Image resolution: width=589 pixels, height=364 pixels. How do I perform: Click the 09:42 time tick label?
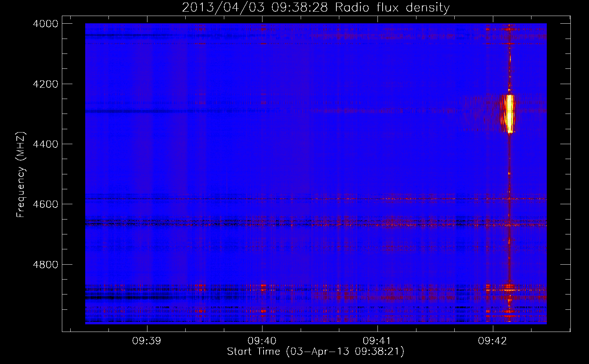(x=493, y=341)
